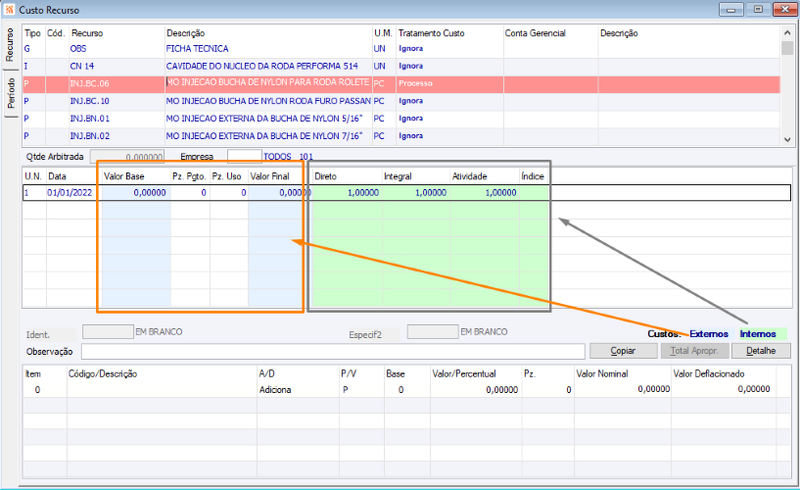Click the Valor/Percentual column header
Viewport: 800px width, 490px height.
click(464, 374)
